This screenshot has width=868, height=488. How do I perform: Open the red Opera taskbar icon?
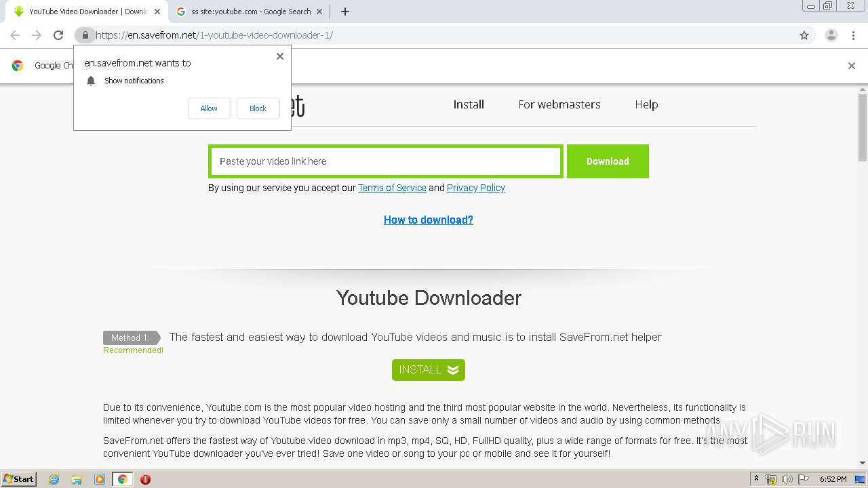click(x=145, y=479)
